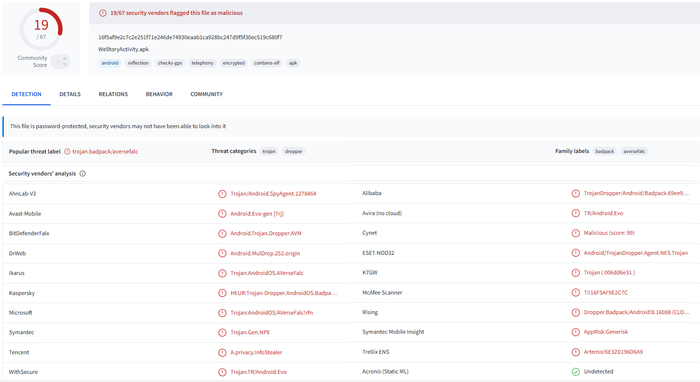
Task: Click the A.privacy.InfoStealer result
Action: (256, 353)
